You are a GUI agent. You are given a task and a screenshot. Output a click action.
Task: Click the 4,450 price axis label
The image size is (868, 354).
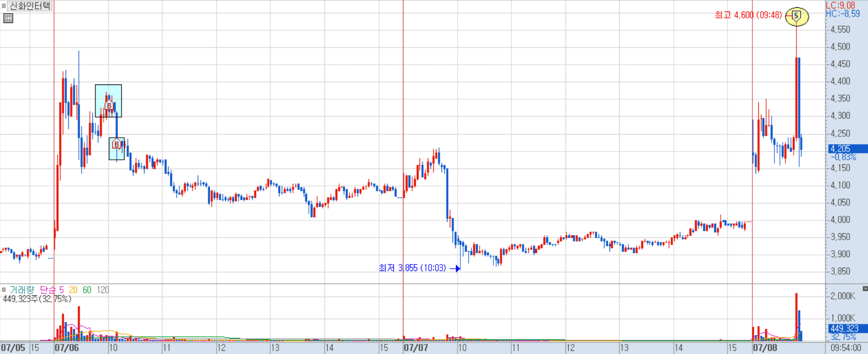840,64
